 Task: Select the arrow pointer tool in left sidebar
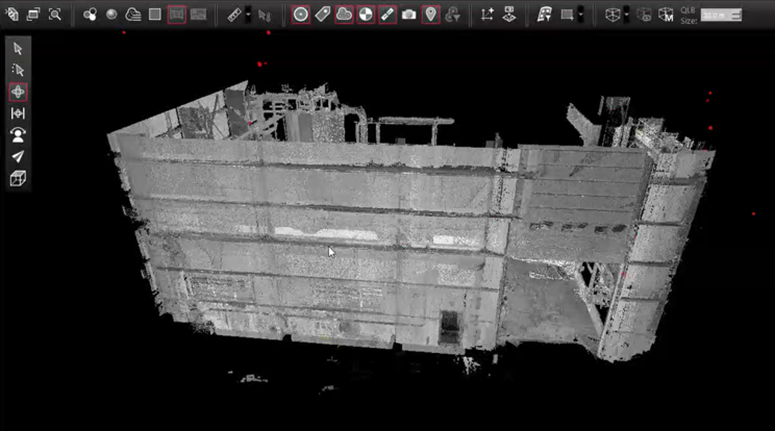[17, 48]
